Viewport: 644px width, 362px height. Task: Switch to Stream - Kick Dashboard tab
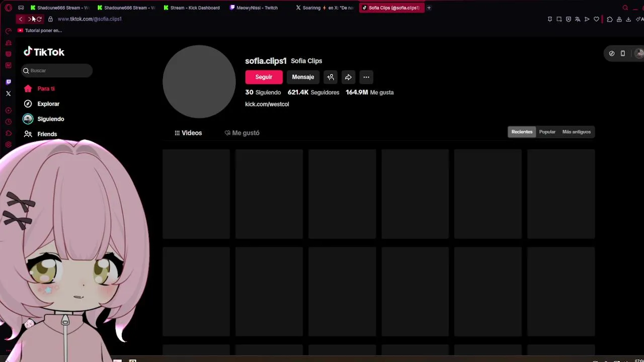[x=192, y=8]
